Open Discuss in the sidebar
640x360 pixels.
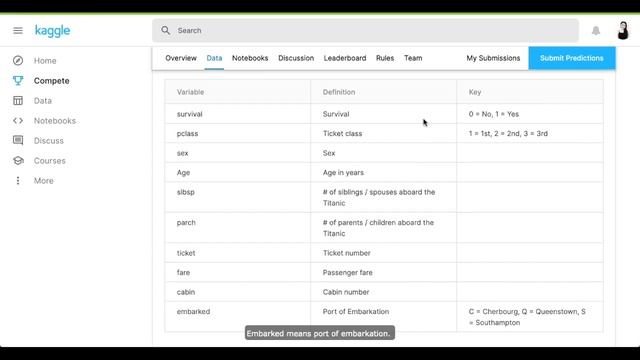pos(49,141)
